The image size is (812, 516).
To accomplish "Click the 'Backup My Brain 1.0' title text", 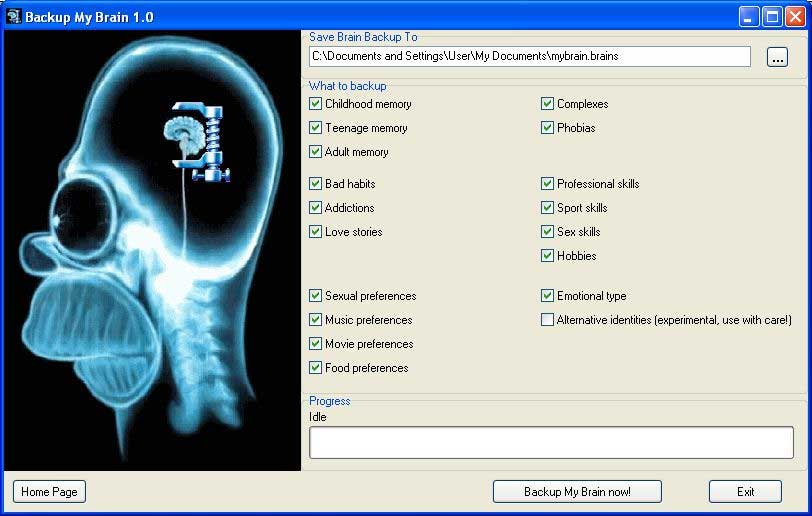I will click(x=89, y=17).
